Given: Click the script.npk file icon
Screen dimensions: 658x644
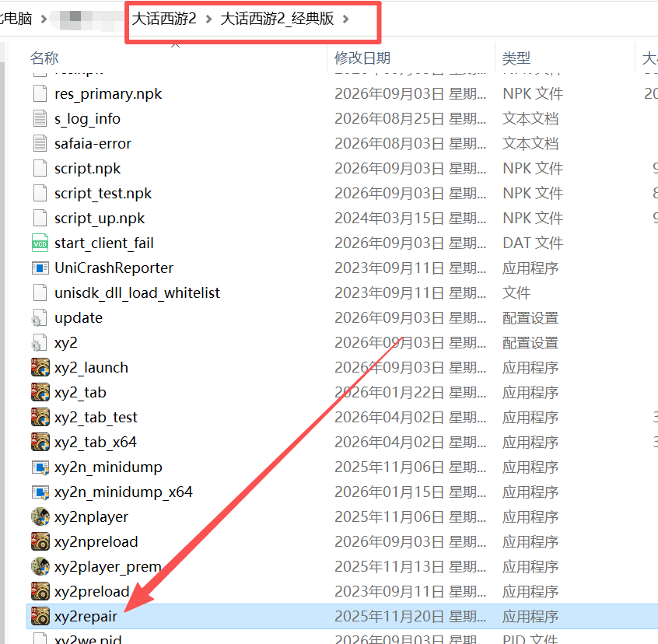Looking at the screenshot, I should [40, 168].
